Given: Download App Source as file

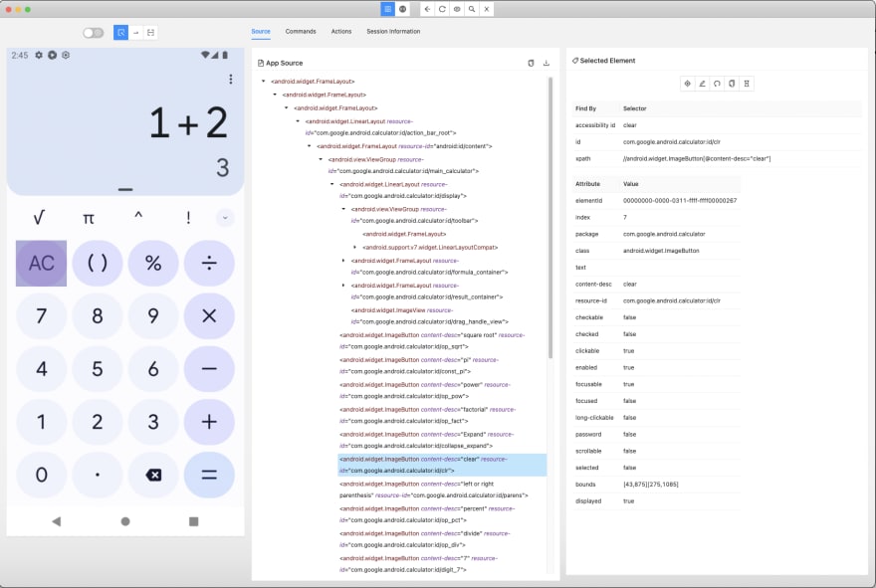Looking at the screenshot, I should tap(547, 63).
